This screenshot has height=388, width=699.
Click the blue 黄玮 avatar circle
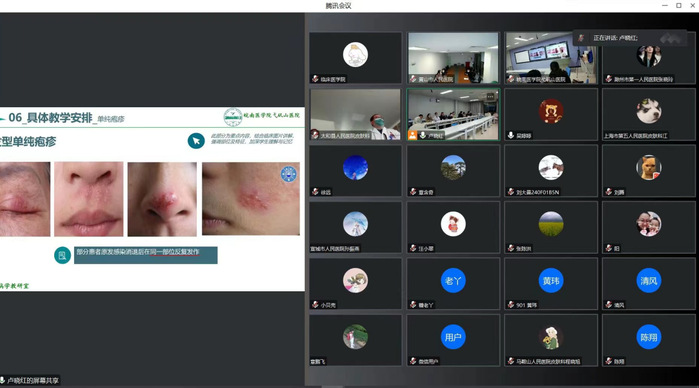click(551, 281)
